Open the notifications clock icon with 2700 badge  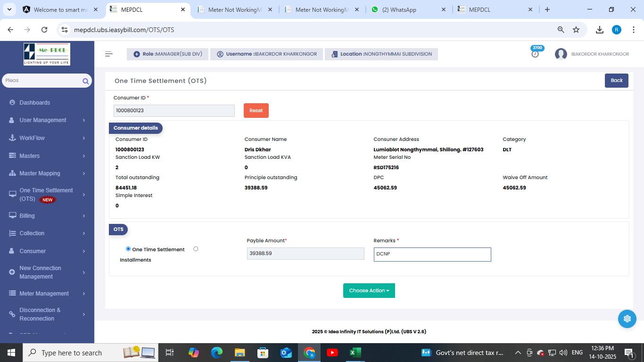click(x=535, y=54)
